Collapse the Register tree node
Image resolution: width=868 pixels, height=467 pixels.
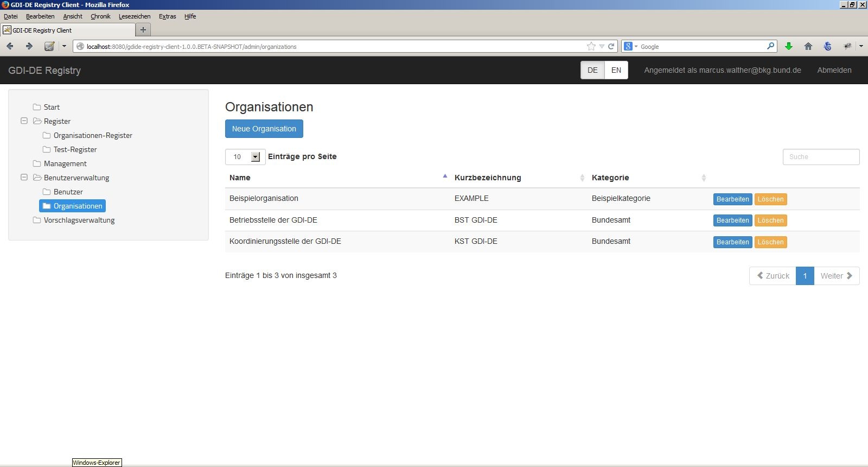pos(24,121)
